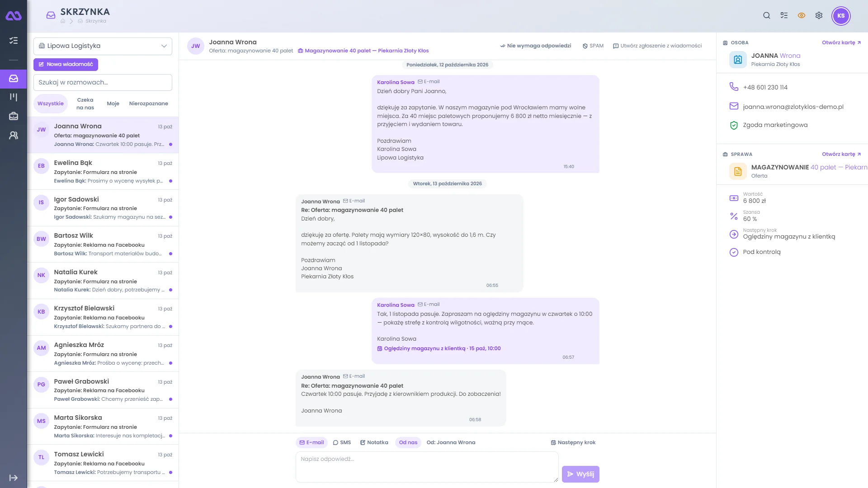Click the envelope icon beside the email address
Screen dimensions: 868x488
click(734, 106)
